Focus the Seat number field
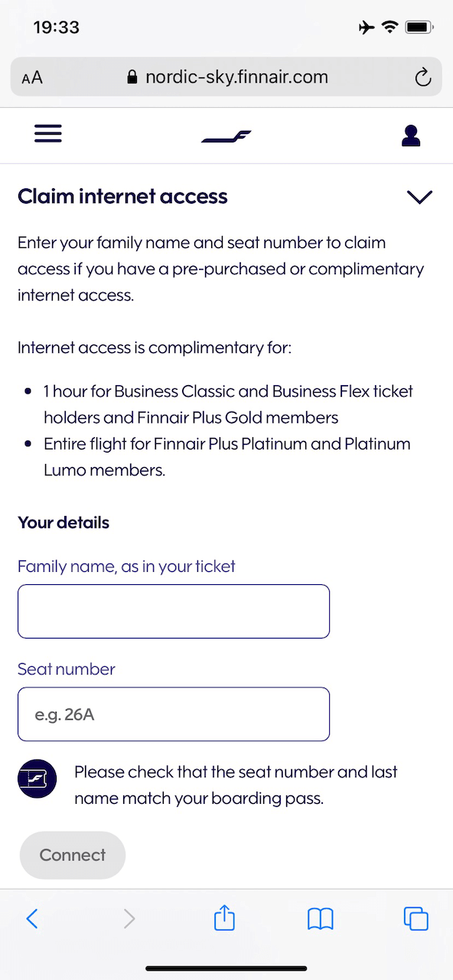Screen dimensions: 453x980 [174, 714]
